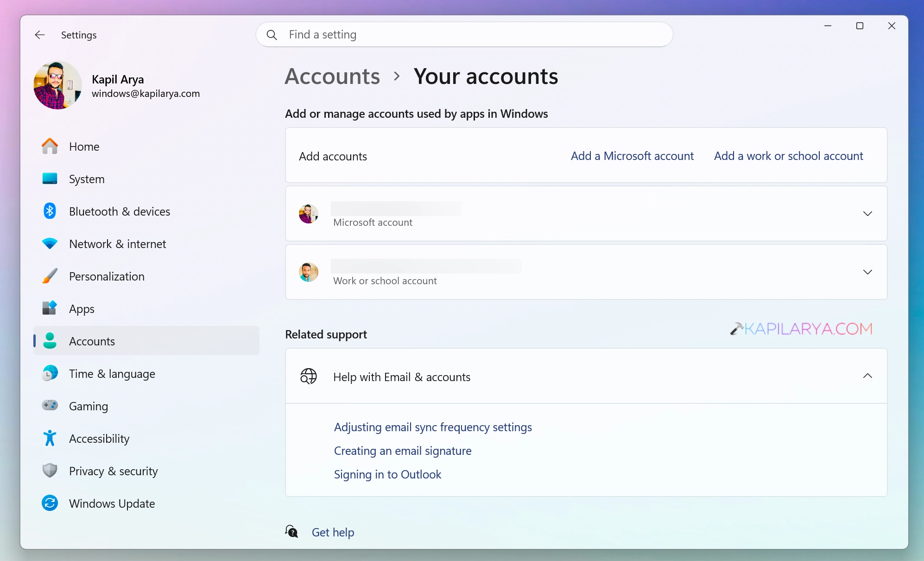Viewport: 924px width, 561px height.
Task: Click the Work or school account label
Action: pyautogui.click(x=385, y=281)
